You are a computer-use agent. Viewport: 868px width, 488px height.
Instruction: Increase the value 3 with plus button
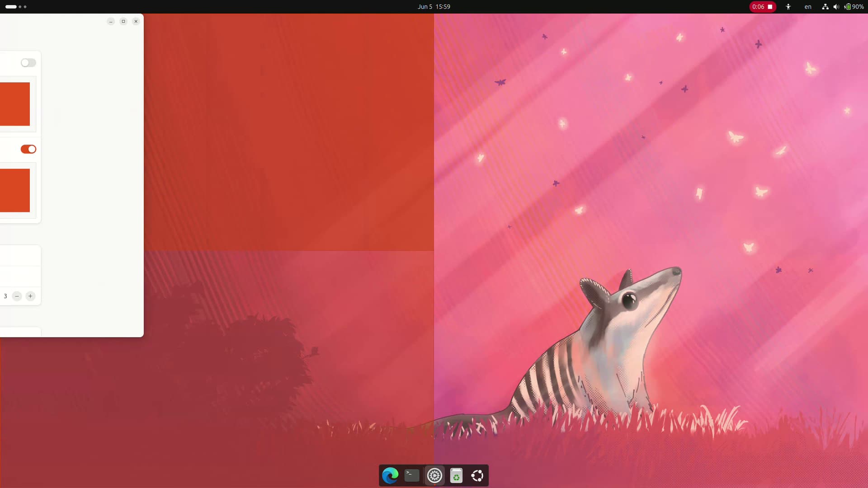30,296
